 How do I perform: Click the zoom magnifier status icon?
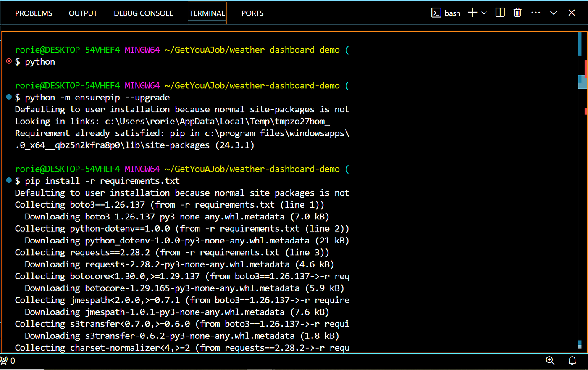[x=550, y=360]
